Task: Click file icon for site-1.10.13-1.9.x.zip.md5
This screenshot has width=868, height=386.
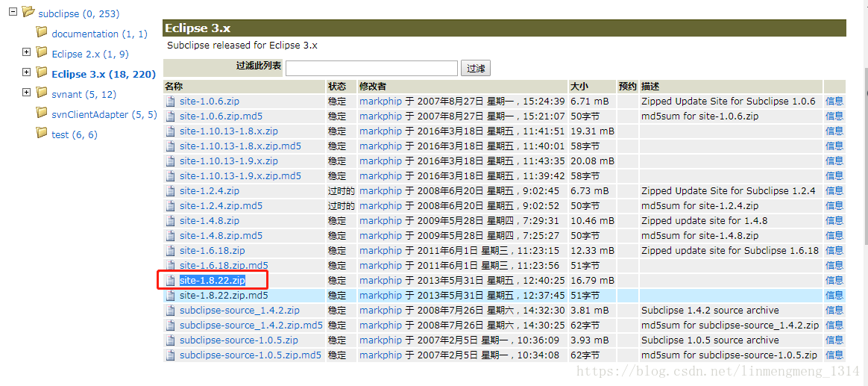Action: coord(171,175)
